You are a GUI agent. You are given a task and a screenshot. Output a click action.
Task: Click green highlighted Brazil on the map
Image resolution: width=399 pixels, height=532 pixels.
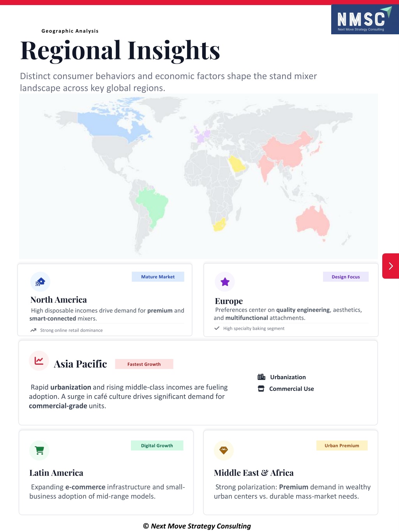[153, 203]
